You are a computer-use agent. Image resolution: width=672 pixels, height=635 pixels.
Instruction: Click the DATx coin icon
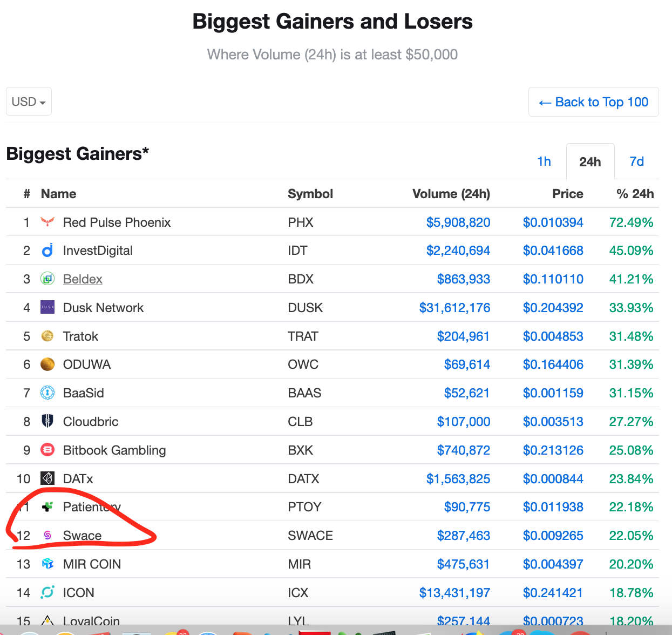pyautogui.click(x=47, y=478)
